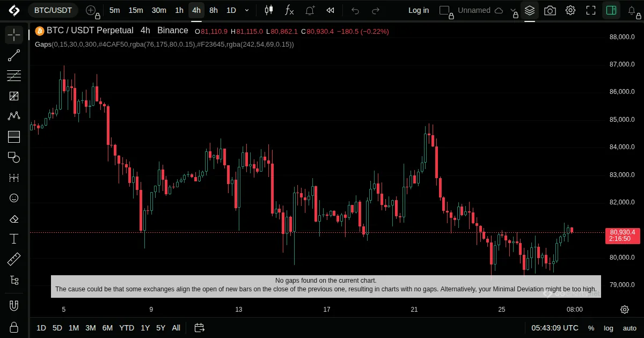Start bar replay mode
Image resolution: width=644 pixels, height=338 pixels.
click(x=331, y=10)
